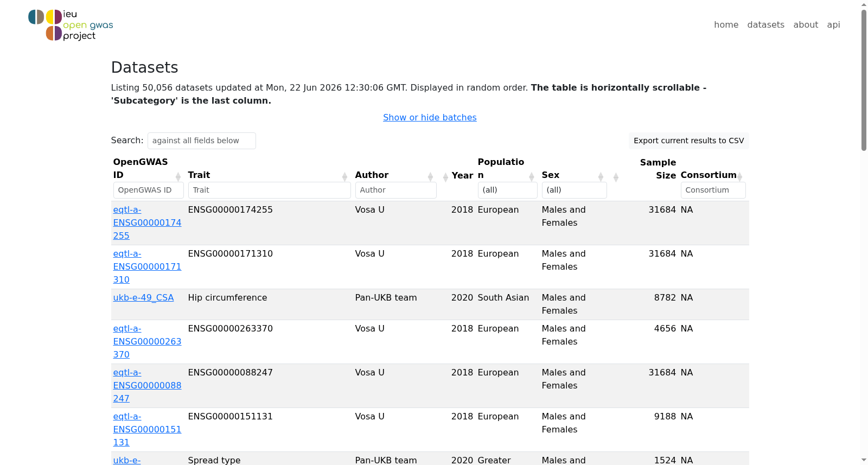Export current results to CSV
The width and height of the screenshot is (868, 465).
pyautogui.click(x=689, y=141)
